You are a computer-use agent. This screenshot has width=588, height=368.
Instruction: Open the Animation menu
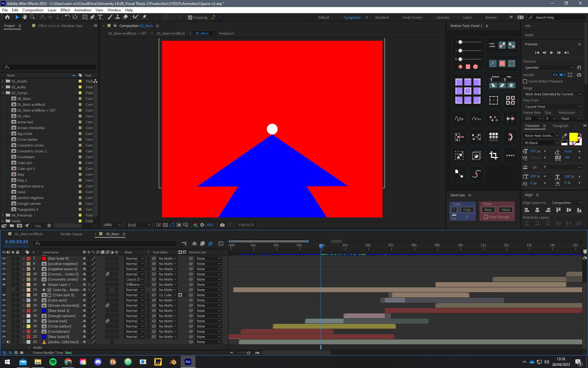tap(82, 10)
